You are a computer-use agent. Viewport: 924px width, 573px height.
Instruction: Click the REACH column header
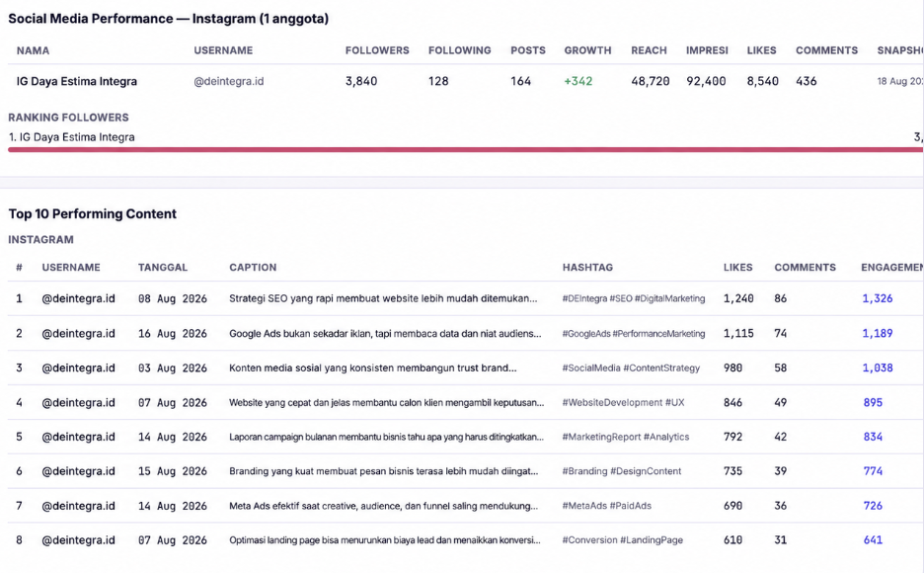pos(649,50)
